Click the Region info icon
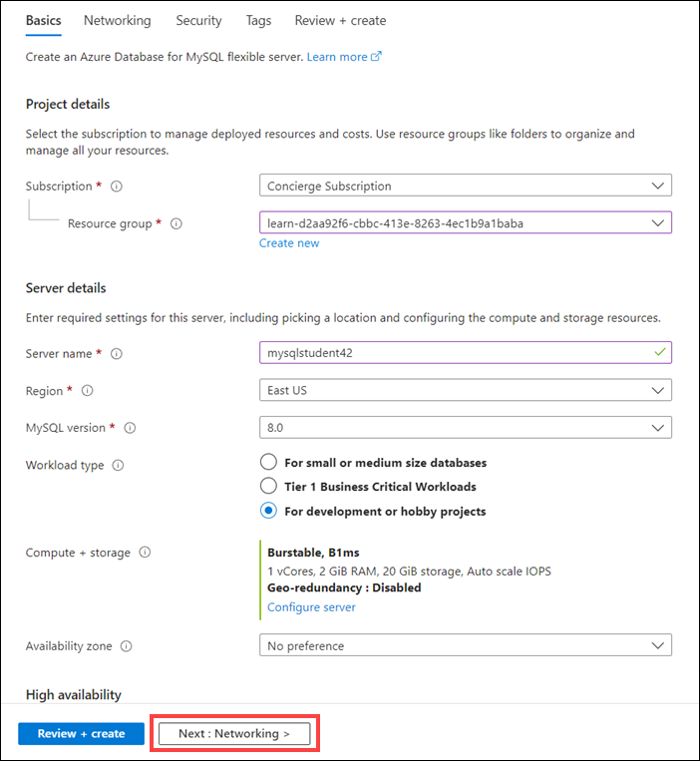Viewport: 700px width, 761px height. (x=87, y=391)
